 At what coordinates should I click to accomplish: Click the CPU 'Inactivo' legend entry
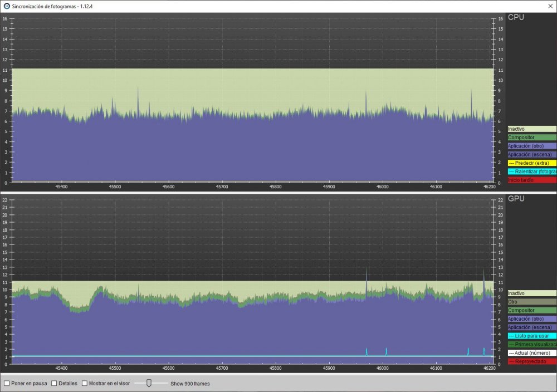click(x=531, y=129)
